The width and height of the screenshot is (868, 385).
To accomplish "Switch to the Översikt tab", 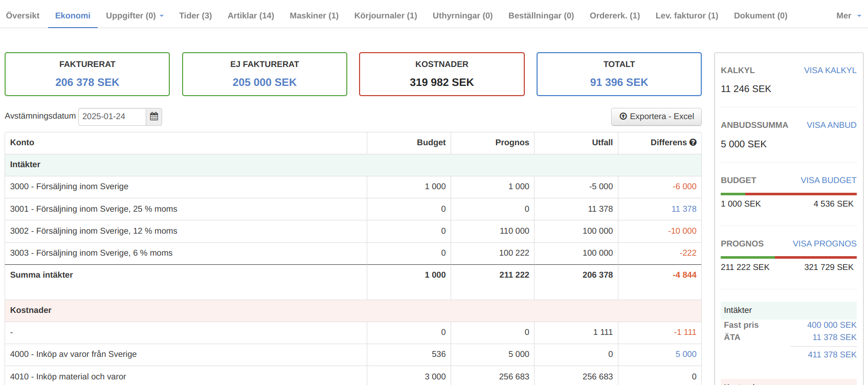I will (23, 16).
